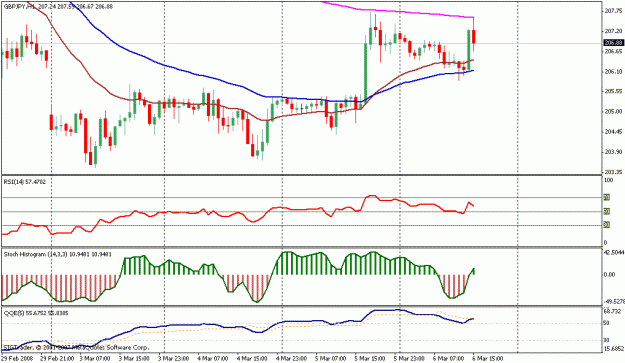This screenshot has height=363, width=625.
Task: Select the magenta moving average line
Action: (399, 12)
